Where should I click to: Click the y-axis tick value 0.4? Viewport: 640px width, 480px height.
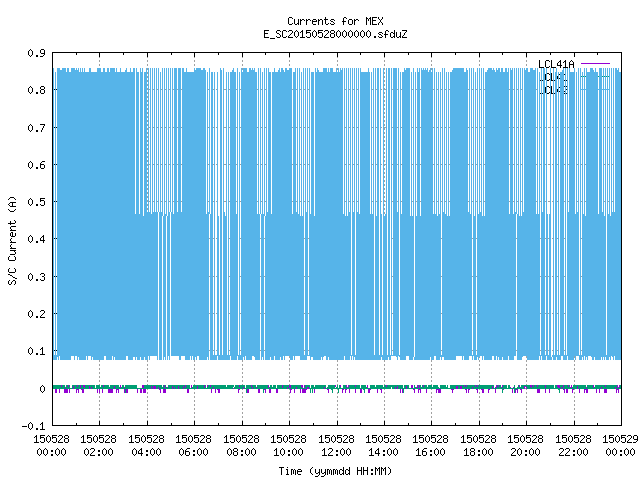click(36, 239)
